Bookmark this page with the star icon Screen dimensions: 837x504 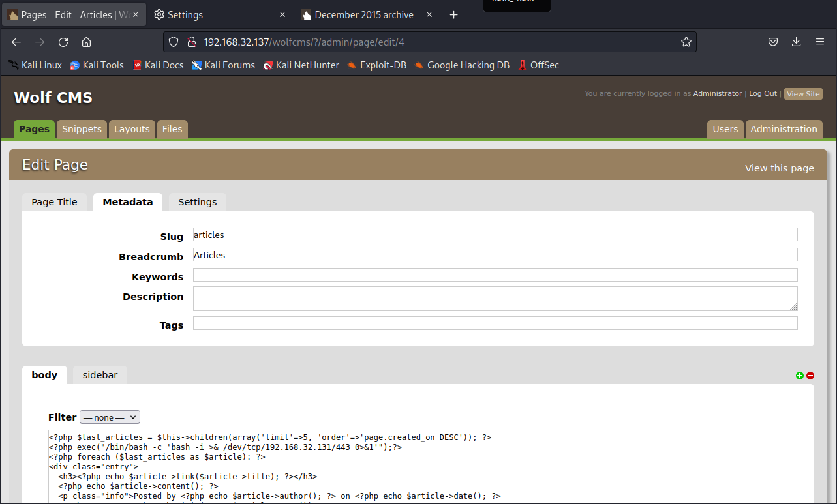click(x=686, y=42)
